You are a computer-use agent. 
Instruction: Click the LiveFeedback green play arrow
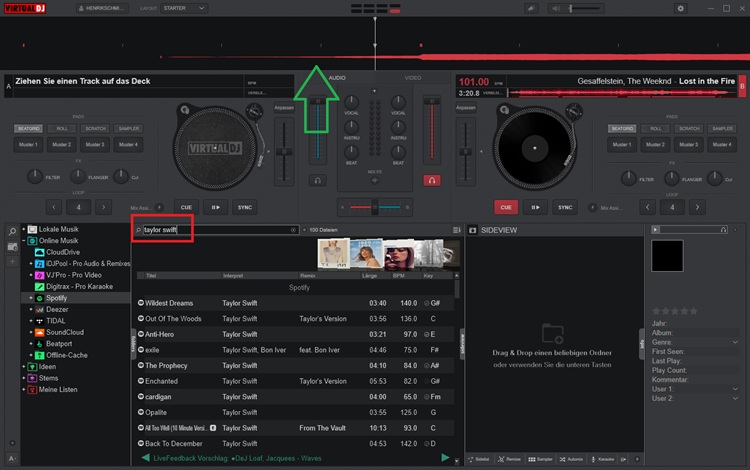(x=445, y=458)
